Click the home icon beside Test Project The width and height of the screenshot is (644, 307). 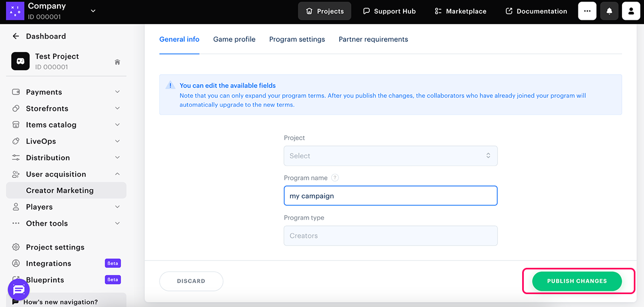(118, 62)
